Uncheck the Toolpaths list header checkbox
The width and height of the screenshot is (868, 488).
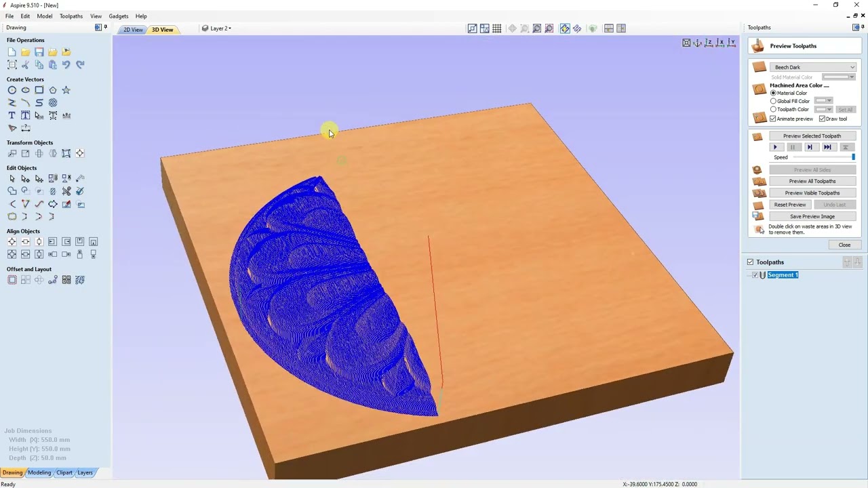pos(750,262)
